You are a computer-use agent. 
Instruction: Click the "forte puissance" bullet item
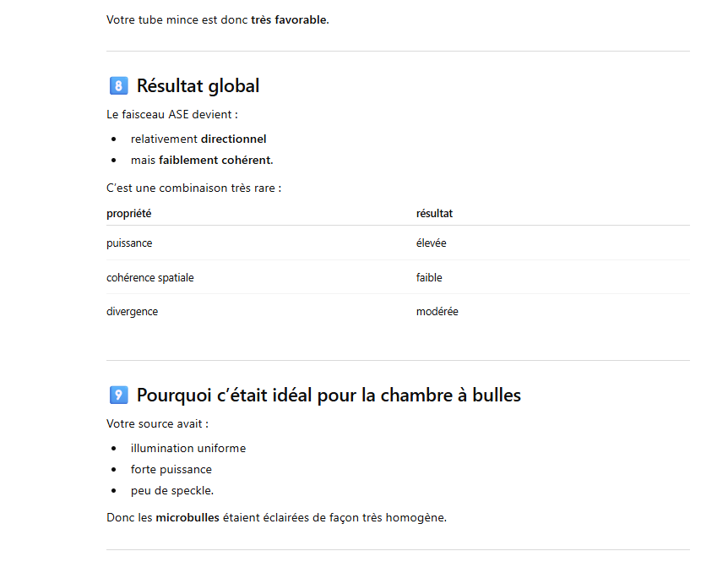pos(171,469)
